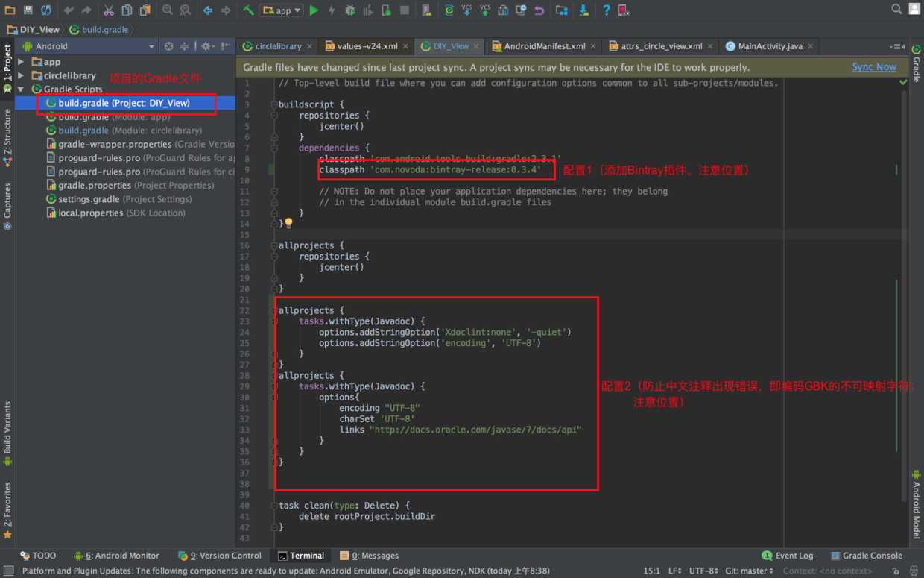The image size is (924, 578).
Task: Click the Find magnifier icon
Action: (168, 10)
